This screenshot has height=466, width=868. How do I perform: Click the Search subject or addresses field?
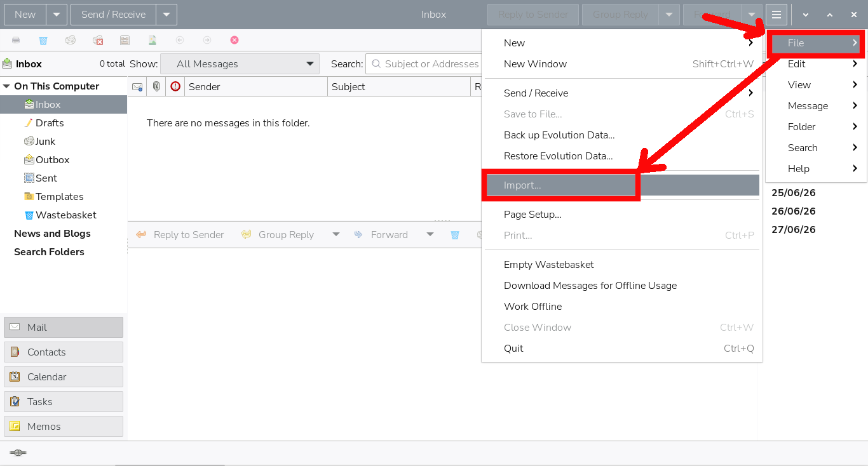tap(424, 64)
